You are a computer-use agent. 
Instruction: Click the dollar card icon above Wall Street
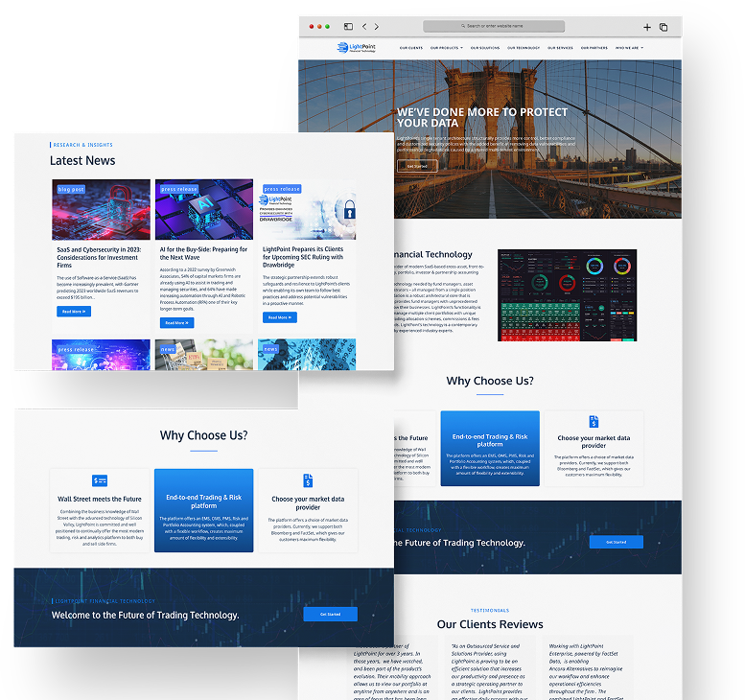click(x=100, y=480)
